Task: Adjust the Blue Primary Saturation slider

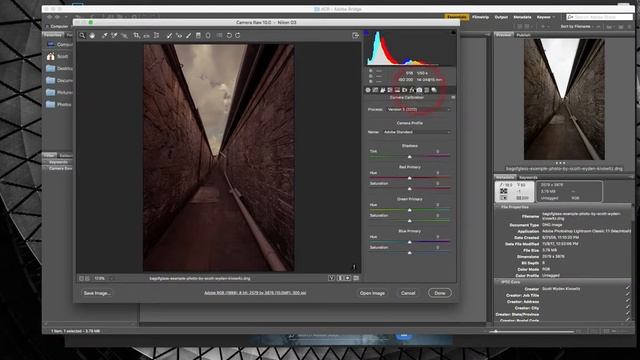Action: [409, 253]
